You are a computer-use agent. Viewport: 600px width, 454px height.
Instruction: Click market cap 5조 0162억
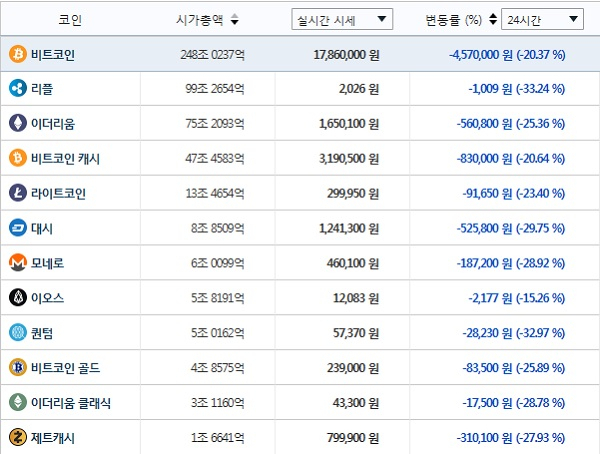[x=218, y=333]
